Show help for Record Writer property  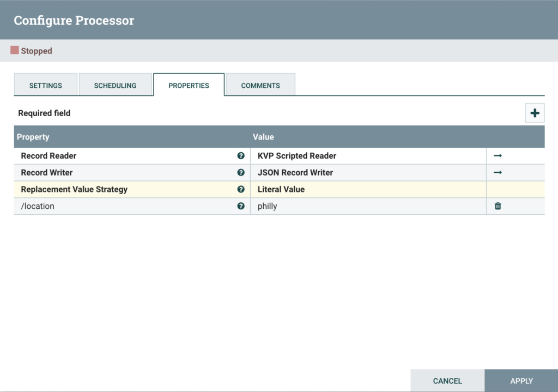(x=241, y=173)
